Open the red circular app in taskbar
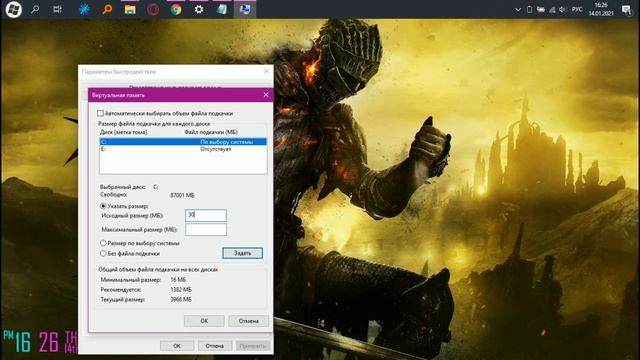 (x=153, y=9)
